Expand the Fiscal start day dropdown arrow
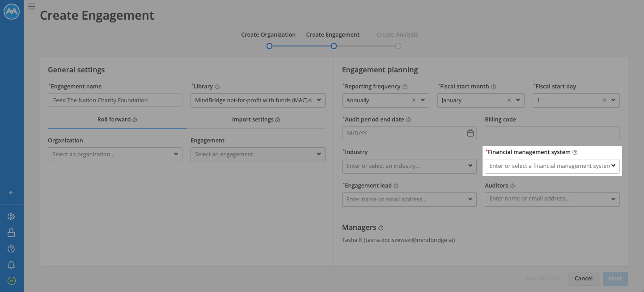This screenshot has width=644, height=292. coord(614,100)
